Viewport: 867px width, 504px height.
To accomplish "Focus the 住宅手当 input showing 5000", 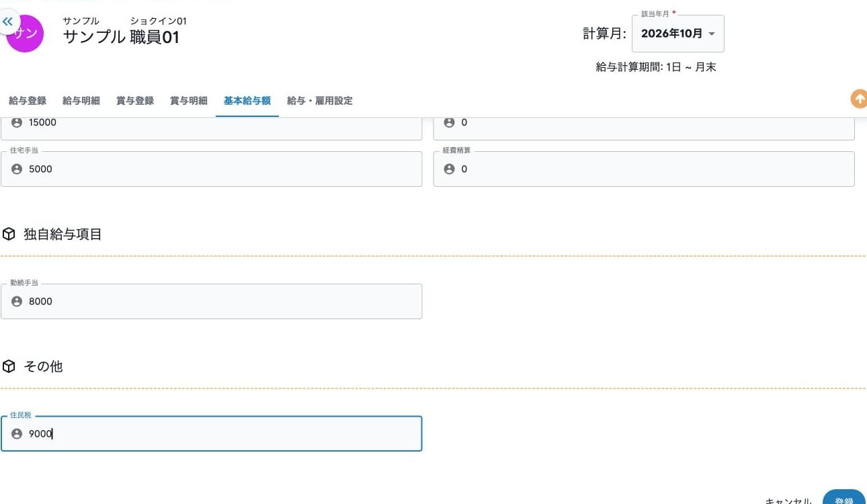I will click(x=212, y=169).
